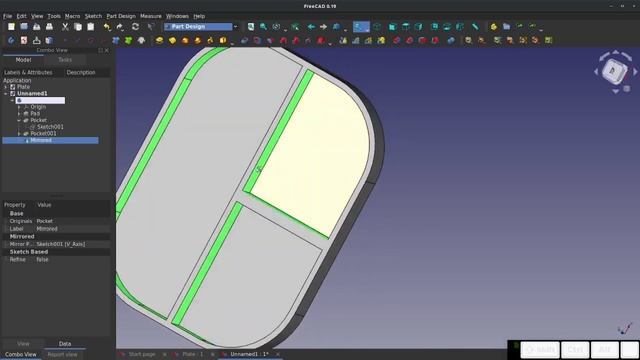640x360 pixels.
Task: Click the Label property value Mirrored
Action: tap(47, 229)
